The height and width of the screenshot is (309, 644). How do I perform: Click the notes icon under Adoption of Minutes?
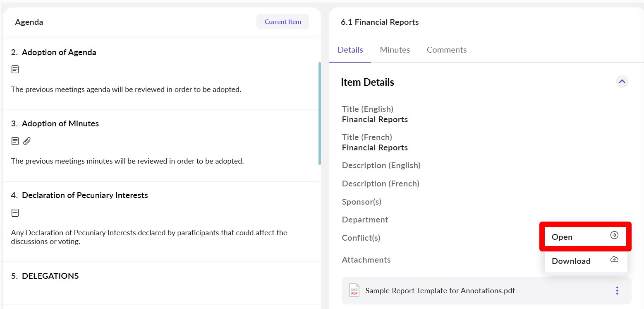(x=15, y=141)
